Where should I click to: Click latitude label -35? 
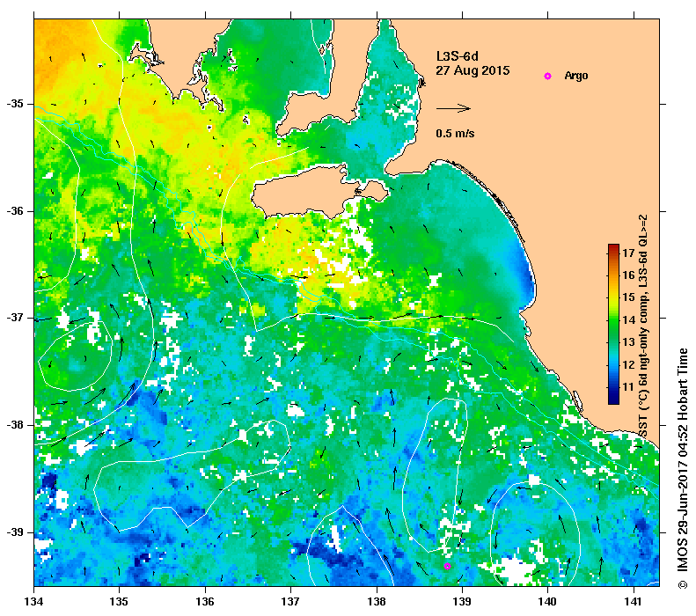pyautogui.click(x=15, y=104)
